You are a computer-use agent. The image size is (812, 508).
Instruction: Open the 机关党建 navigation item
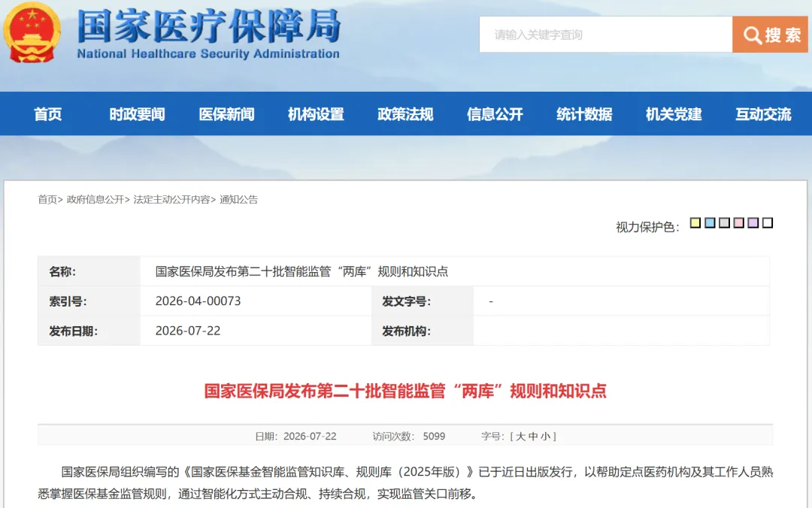pos(674,114)
